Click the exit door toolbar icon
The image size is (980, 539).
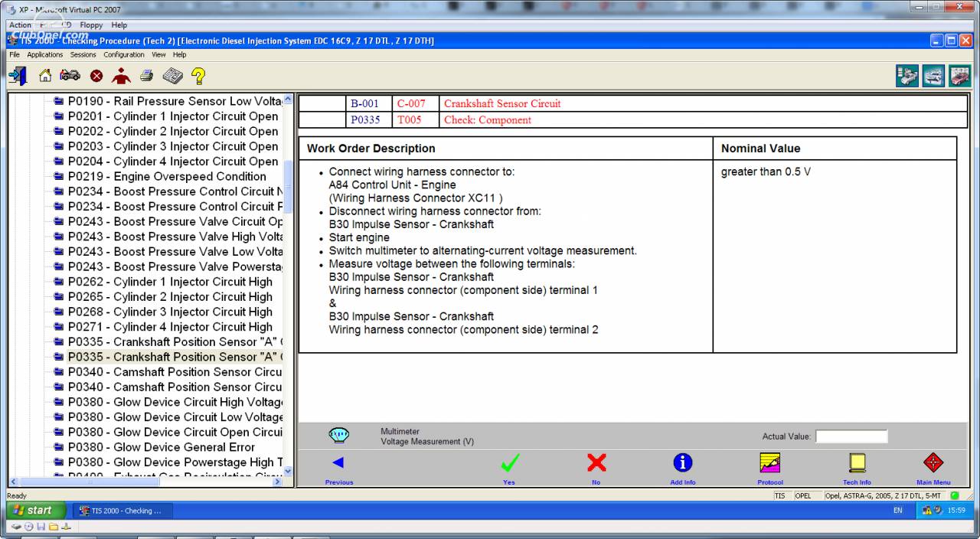[18, 76]
